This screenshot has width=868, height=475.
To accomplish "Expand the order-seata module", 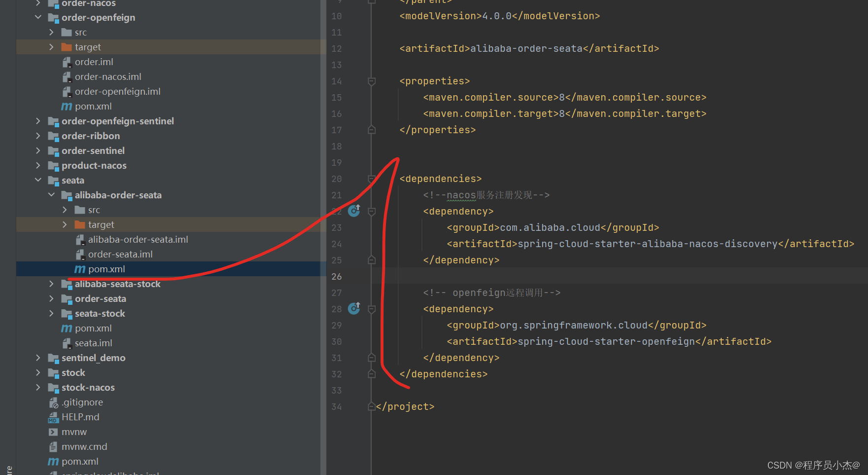I will [51, 298].
